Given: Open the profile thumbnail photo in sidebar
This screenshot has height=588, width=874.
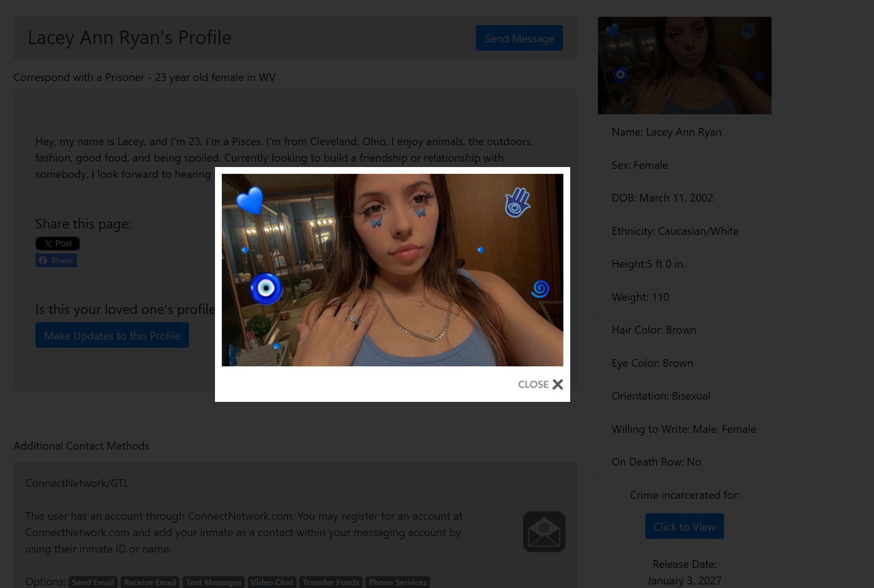Looking at the screenshot, I should [685, 66].
